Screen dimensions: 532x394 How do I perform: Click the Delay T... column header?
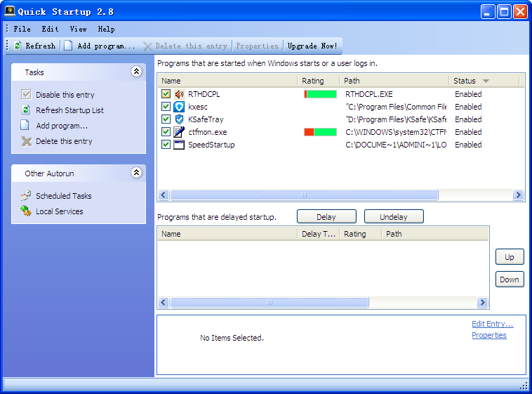(319, 234)
